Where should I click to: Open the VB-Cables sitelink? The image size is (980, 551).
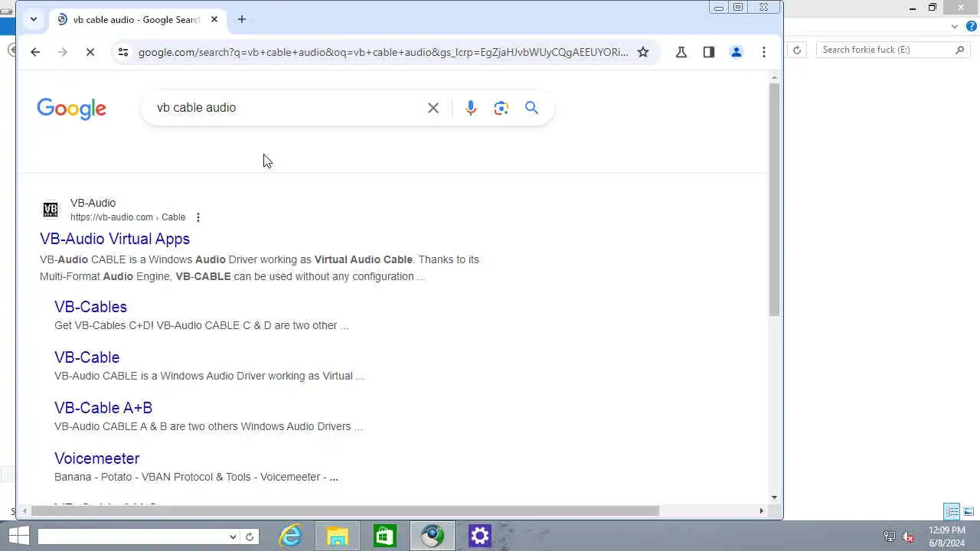click(90, 307)
